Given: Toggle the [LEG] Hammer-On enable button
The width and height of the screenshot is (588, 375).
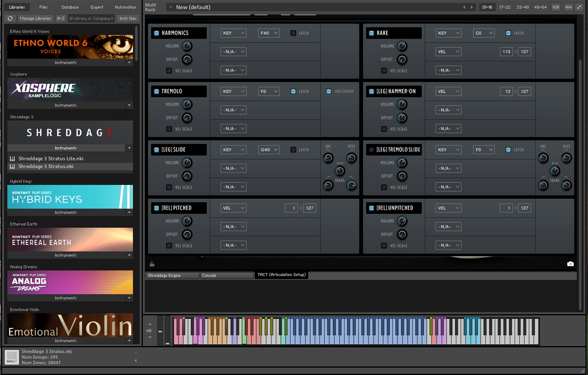Looking at the screenshot, I should click(371, 91).
